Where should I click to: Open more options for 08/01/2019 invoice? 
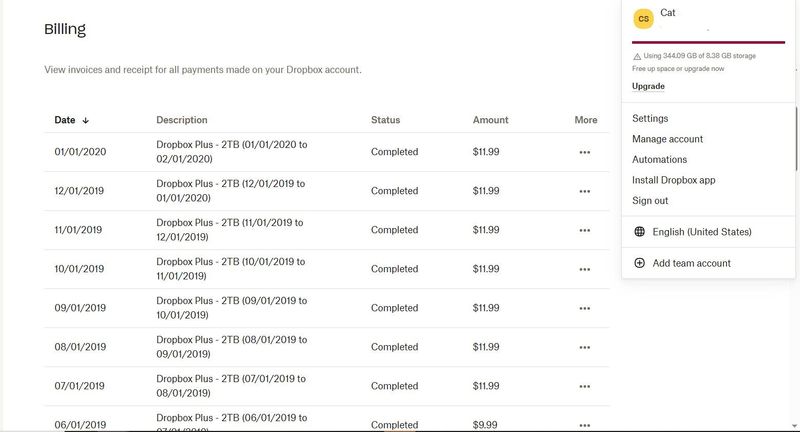tap(585, 347)
